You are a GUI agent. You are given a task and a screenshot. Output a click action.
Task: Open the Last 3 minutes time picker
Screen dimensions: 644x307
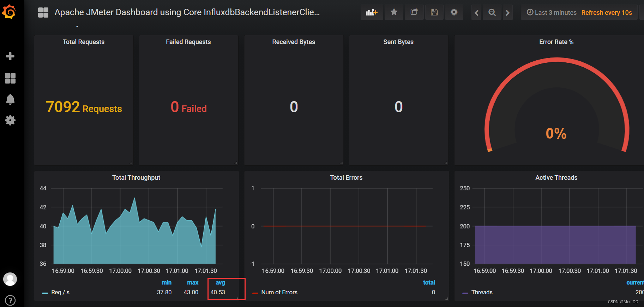552,13
